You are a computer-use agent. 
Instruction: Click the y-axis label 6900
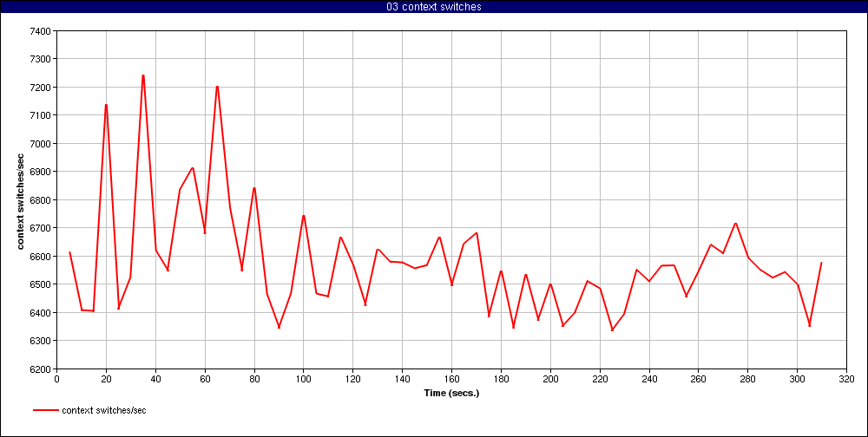pyautogui.click(x=42, y=172)
